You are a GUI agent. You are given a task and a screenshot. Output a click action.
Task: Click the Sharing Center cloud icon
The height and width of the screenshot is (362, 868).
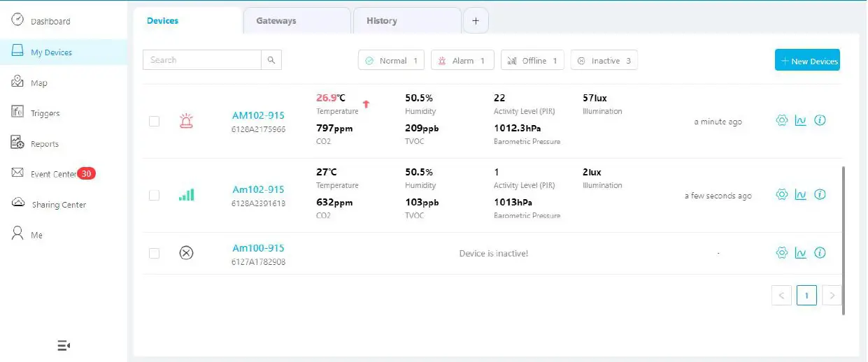(18, 203)
